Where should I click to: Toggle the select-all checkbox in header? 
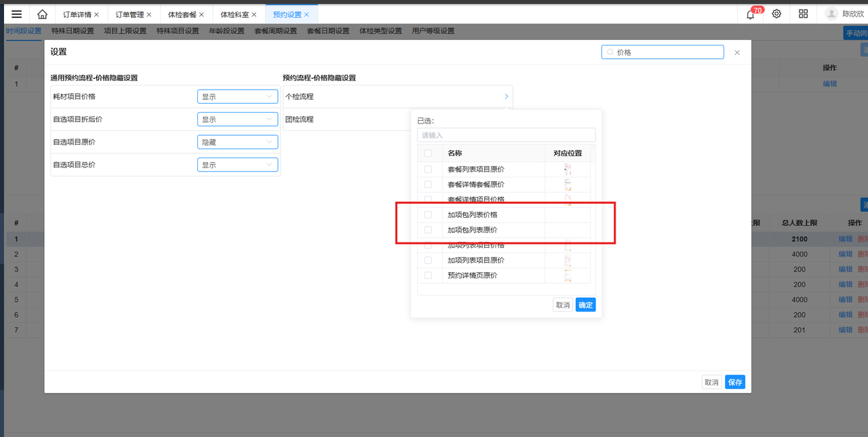tap(428, 153)
